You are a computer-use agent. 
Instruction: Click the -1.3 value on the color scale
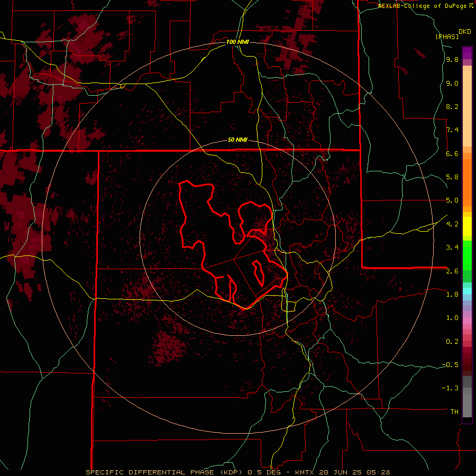[450, 388]
